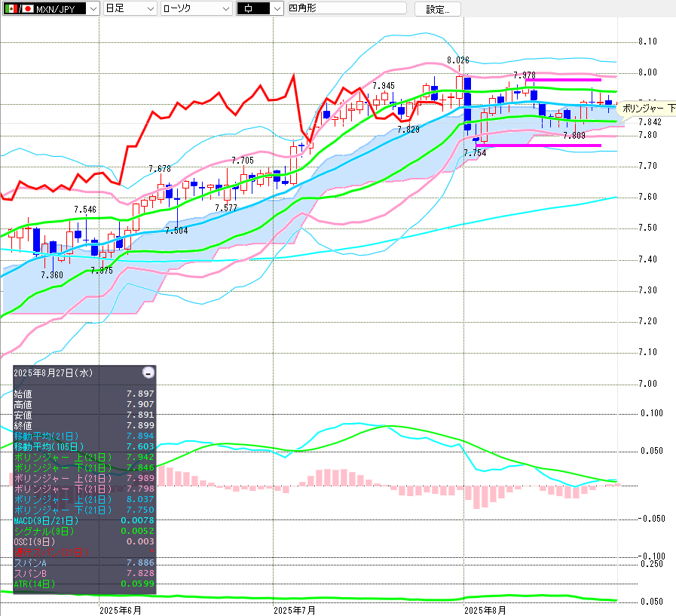The height and width of the screenshot is (616, 676).
Task: Open the MXN/JPY currency pair dropdown
Action: coord(51,8)
